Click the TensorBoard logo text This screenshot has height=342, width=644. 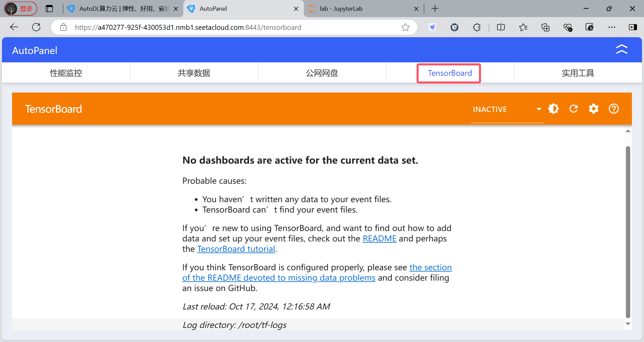click(54, 109)
